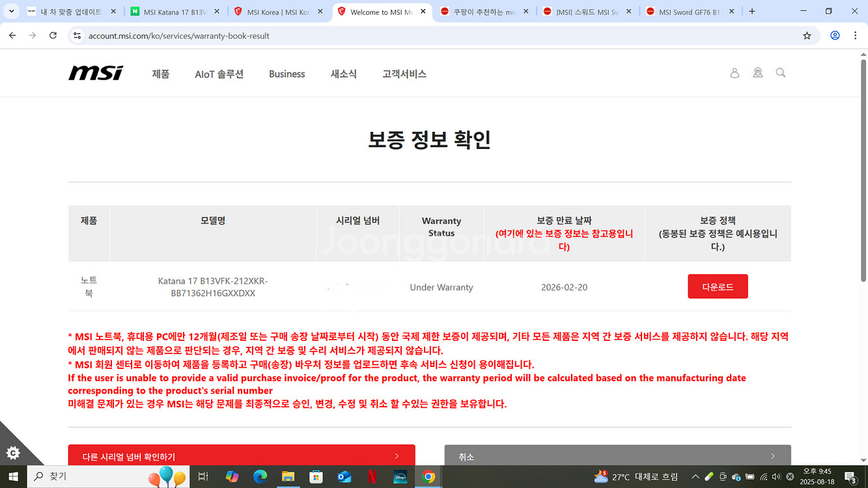Select the expiry date '2026-02-20'

tap(564, 287)
